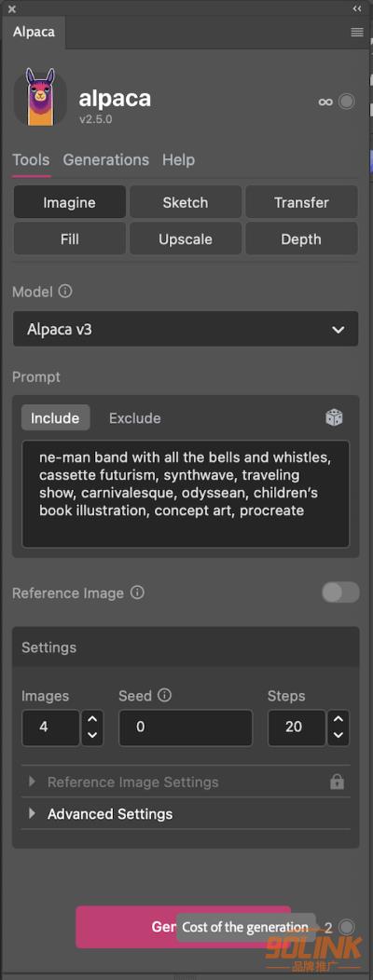
Task: Click the Model info icon
Action: pyautogui.click(x=65, y=292)
